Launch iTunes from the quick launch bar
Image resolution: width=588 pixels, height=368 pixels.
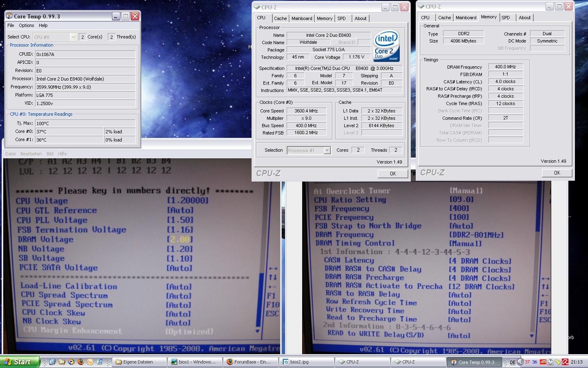coord(100,362)
